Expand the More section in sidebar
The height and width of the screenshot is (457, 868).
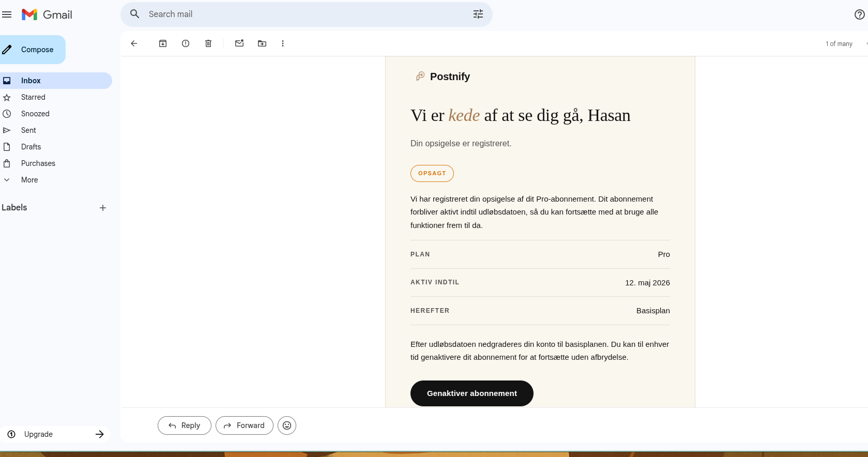pyautogui.click(x=29, y=180)
